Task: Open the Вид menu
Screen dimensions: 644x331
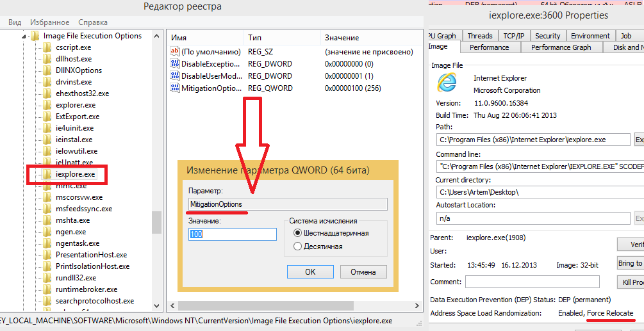Action: [x=15, y=22]
